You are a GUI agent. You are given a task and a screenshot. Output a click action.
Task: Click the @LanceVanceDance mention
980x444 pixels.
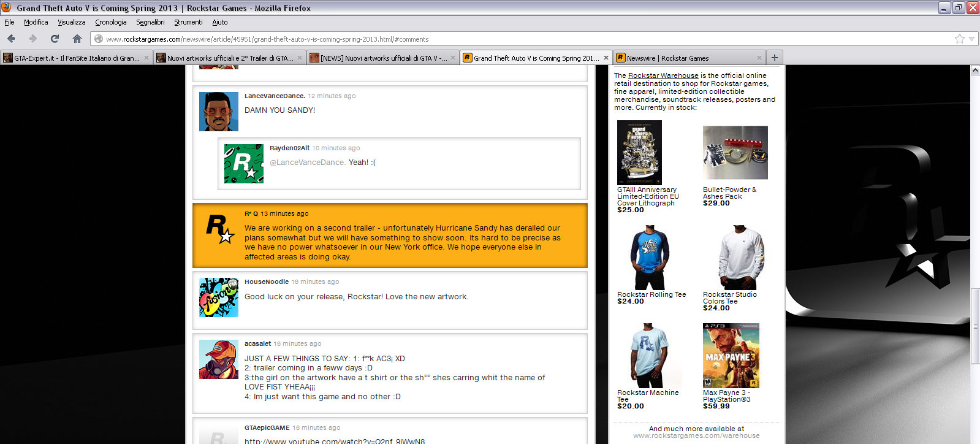tap(308, 163)
